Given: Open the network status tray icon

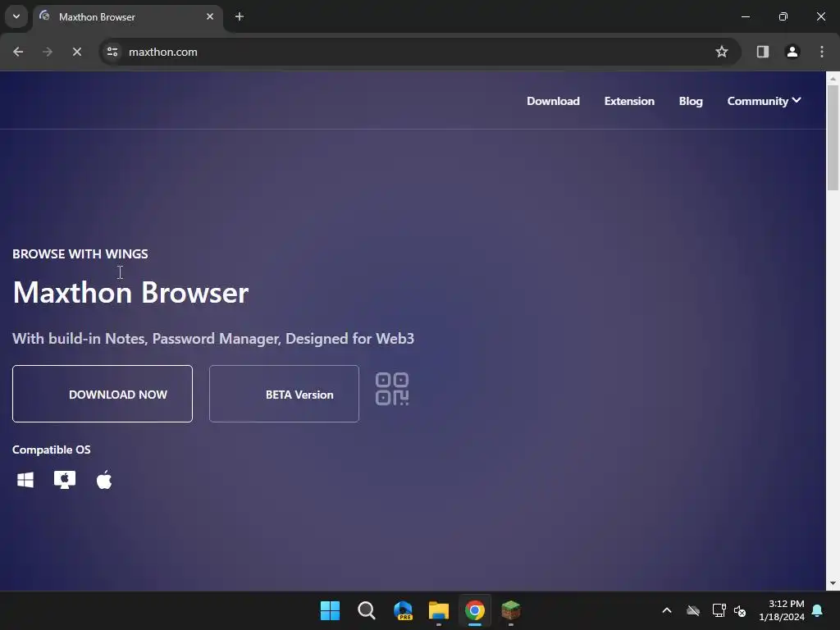Looking at the screenshot, I should (x=719, y=610).
